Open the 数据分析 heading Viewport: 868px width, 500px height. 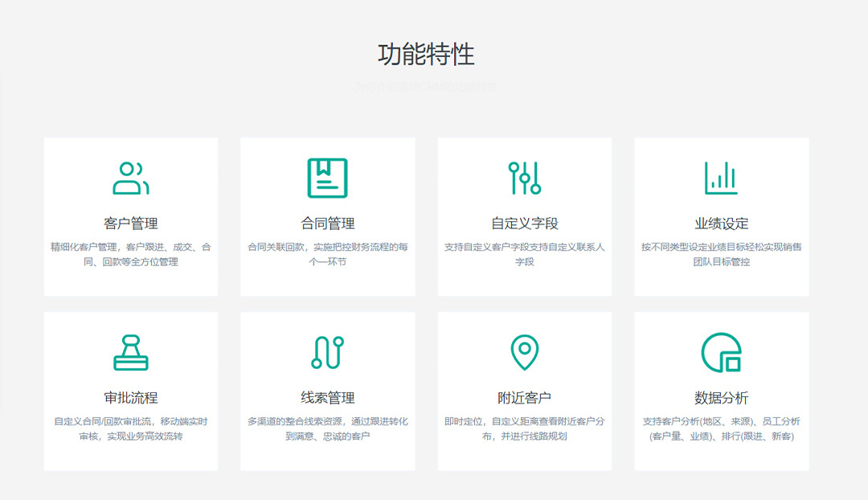[x=722, y=398]
